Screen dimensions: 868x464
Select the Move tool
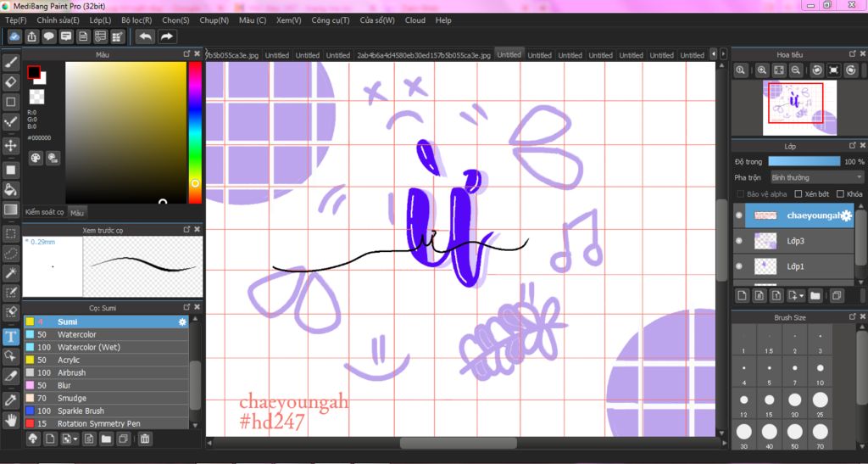point(10,146)
